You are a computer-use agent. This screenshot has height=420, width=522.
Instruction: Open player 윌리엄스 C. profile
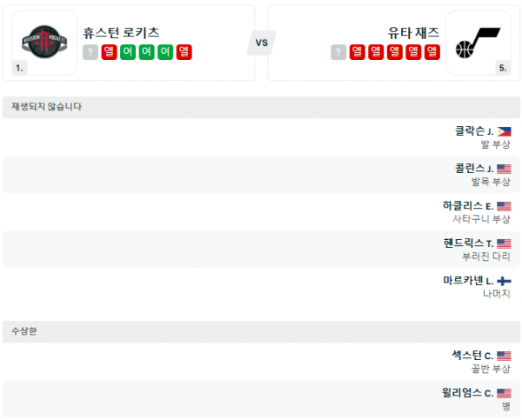[468, 393]
